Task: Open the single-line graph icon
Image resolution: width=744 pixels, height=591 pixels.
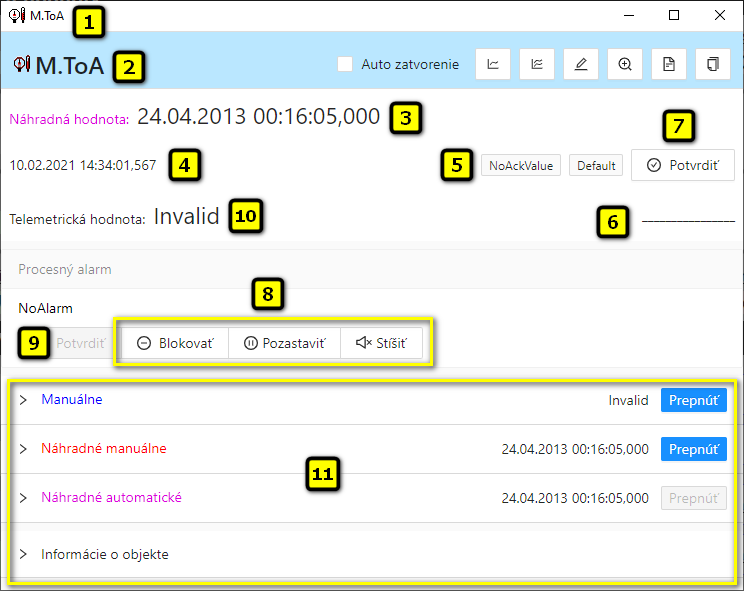Action: 492,64
